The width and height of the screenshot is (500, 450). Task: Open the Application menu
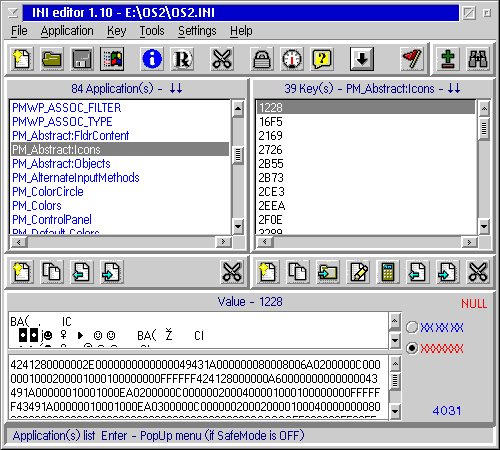coord(67,31)
